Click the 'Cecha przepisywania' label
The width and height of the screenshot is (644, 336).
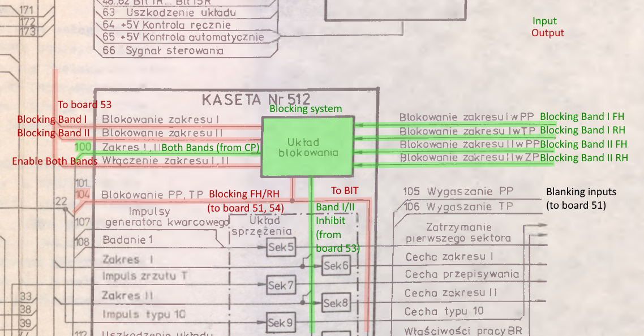point(462,274)
